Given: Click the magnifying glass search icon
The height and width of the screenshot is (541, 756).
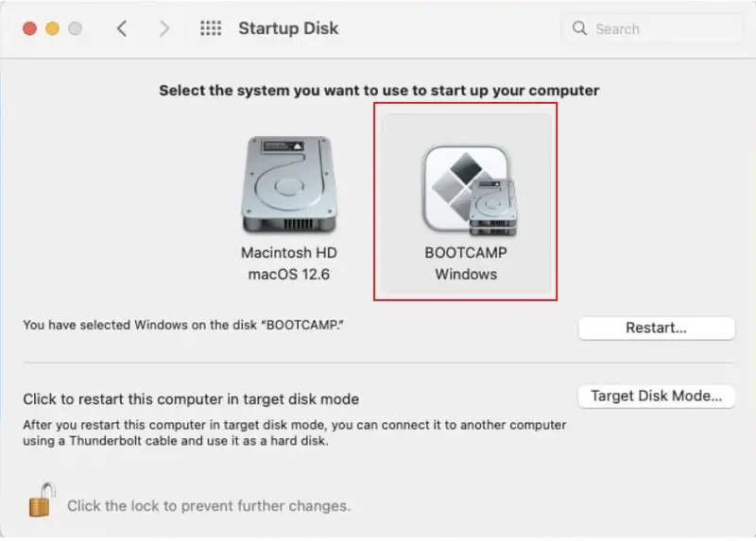Looking at the screenshot, I should [x=580, y=28].
